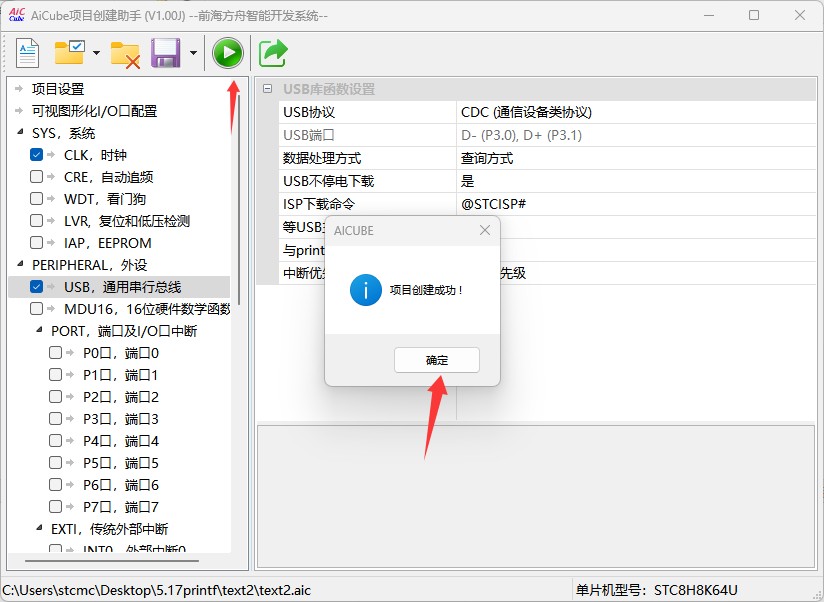The height and width of the screenshot is (602, 824).
Task: Click blue info icon in dialog
Action: pos(366,290)
